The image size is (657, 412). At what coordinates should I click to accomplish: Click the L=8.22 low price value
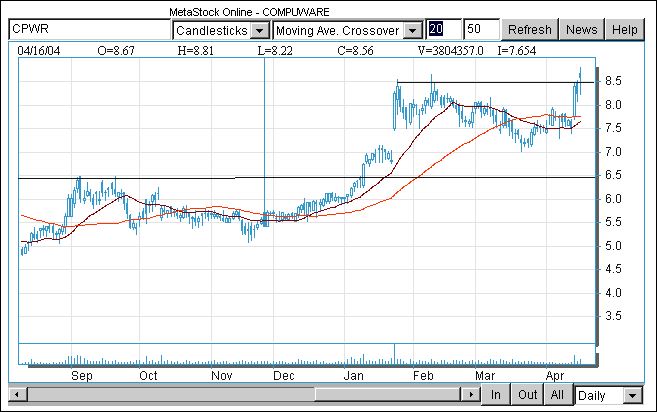275,51
